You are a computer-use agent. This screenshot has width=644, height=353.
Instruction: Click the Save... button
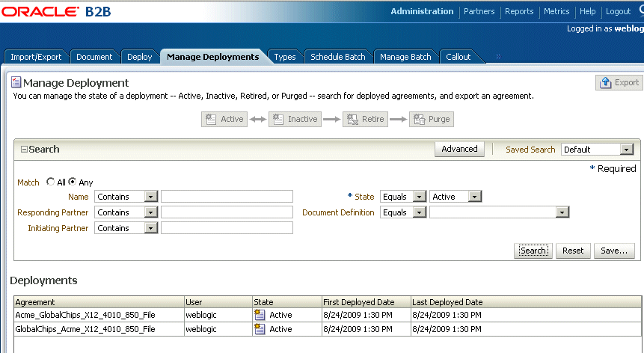(614, 251)
